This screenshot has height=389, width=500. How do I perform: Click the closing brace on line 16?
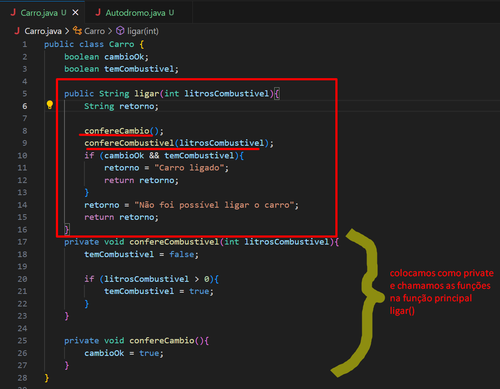pos(67,230)
